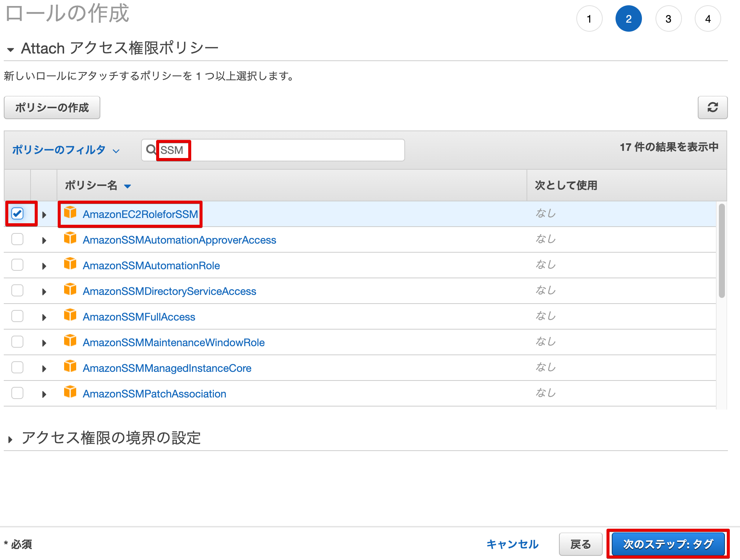Image resolution: width=740 pixels, height=560 pixels.
Task: Enable the AmazonSSMMaintenanceWindowRole checkbox
Action: [17, 342]
